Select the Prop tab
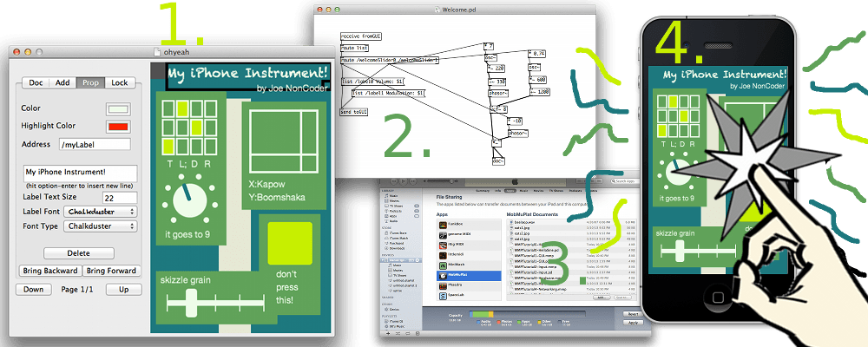 91,82
